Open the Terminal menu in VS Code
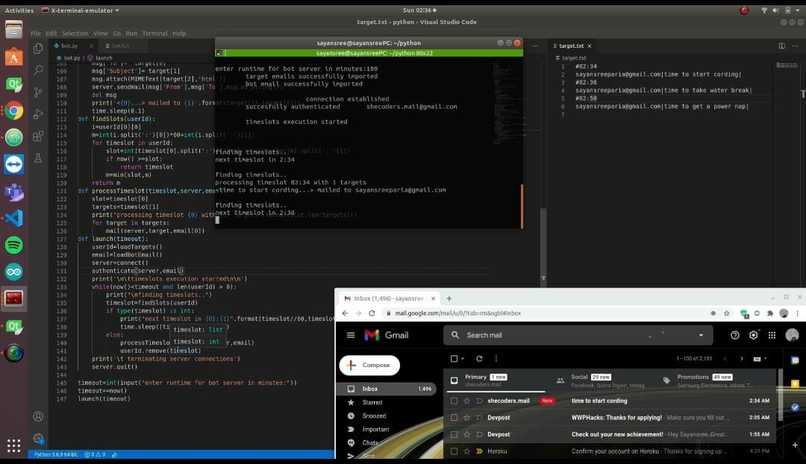806x464 pixels. coord(155,33)
